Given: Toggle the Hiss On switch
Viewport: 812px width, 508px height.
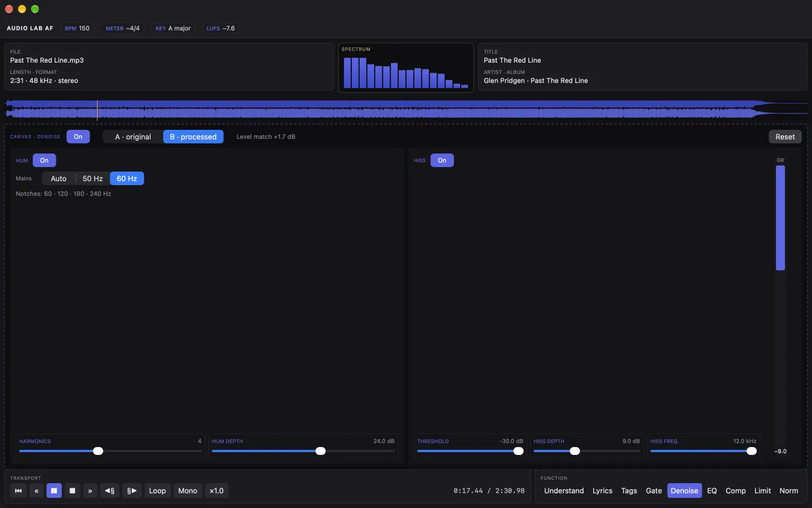Looking at the screenshot, I should (x=442, y=160).
